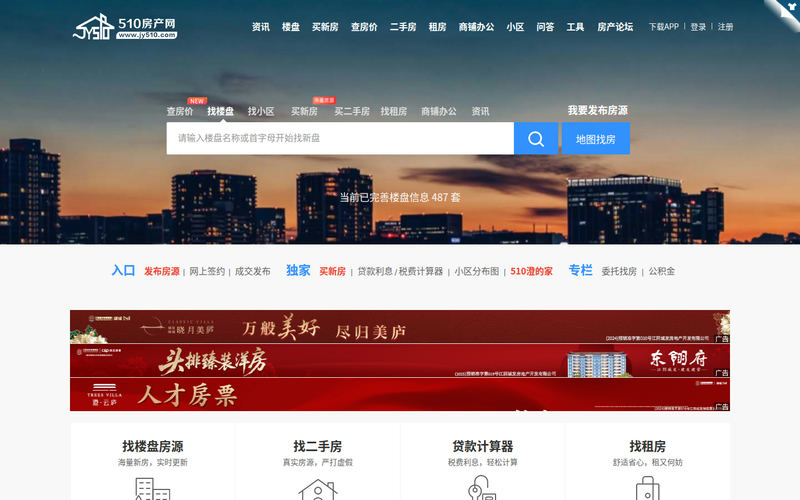The image size is (800, 500).
Task: Select the 商铺办公 search tab
Action: [439, 111]
